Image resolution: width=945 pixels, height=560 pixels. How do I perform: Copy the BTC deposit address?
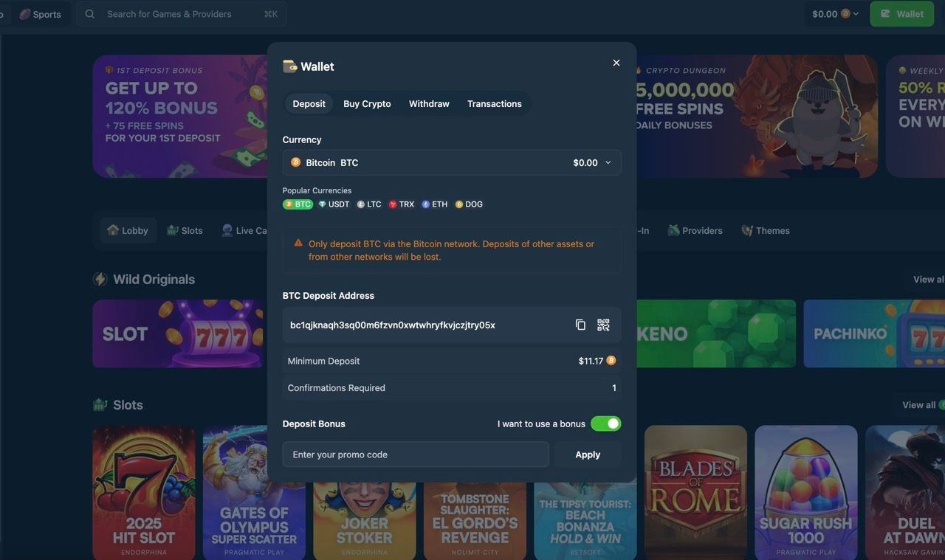[580, 325]
